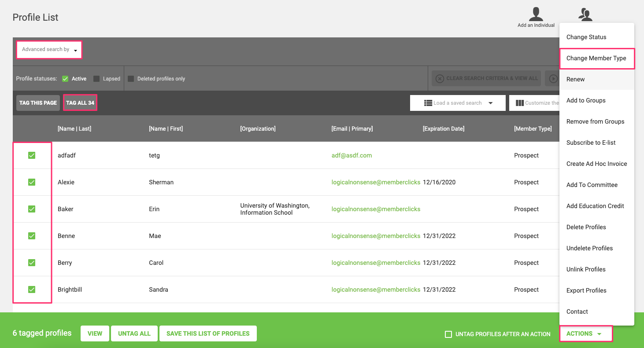Click the Tag All 34 button

coord(80,103)
